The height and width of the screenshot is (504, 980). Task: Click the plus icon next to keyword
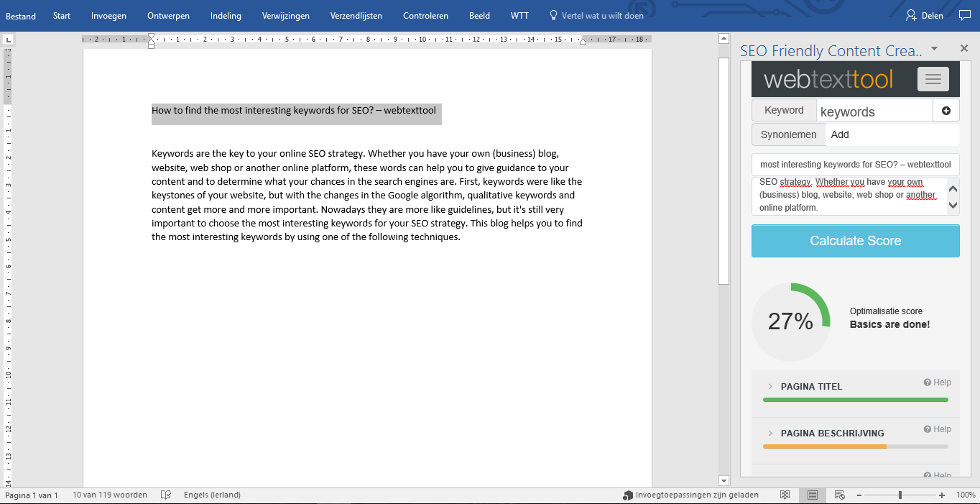click(x=946, y=111)
